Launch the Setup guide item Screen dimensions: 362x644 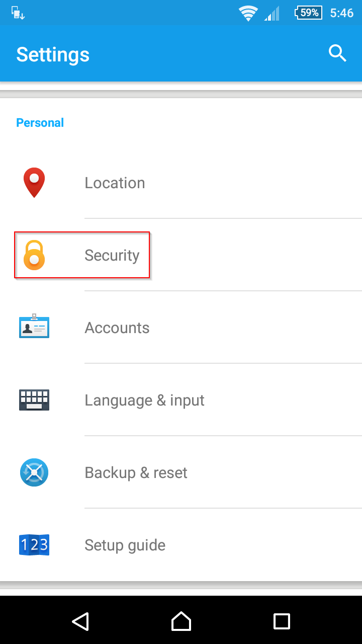point(181,545)
